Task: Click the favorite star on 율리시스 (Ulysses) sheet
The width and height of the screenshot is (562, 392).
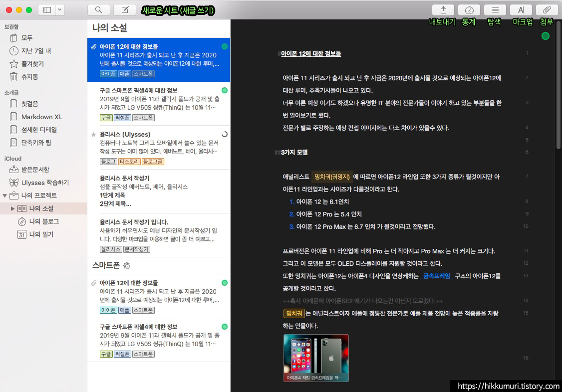Action: [x=93, y=135]
